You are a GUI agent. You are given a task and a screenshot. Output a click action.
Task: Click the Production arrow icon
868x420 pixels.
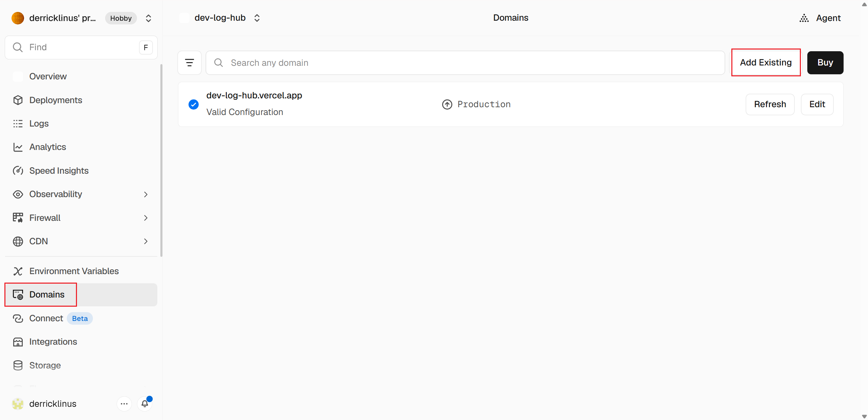(x=447, y=104)
